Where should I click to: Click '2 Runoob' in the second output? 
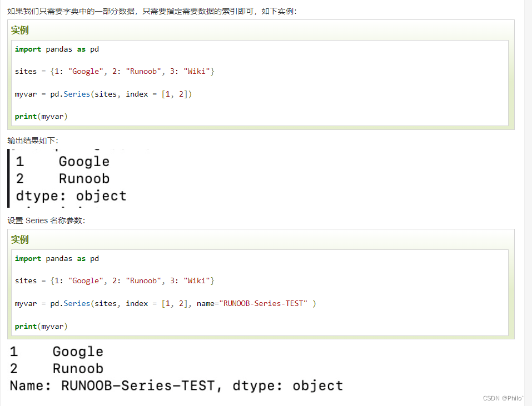point(57,369)
